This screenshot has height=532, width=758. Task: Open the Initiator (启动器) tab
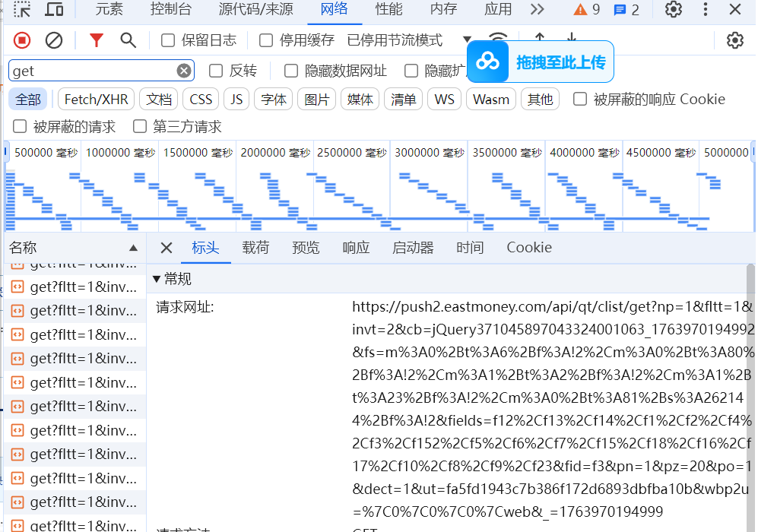tap(413, 248)
